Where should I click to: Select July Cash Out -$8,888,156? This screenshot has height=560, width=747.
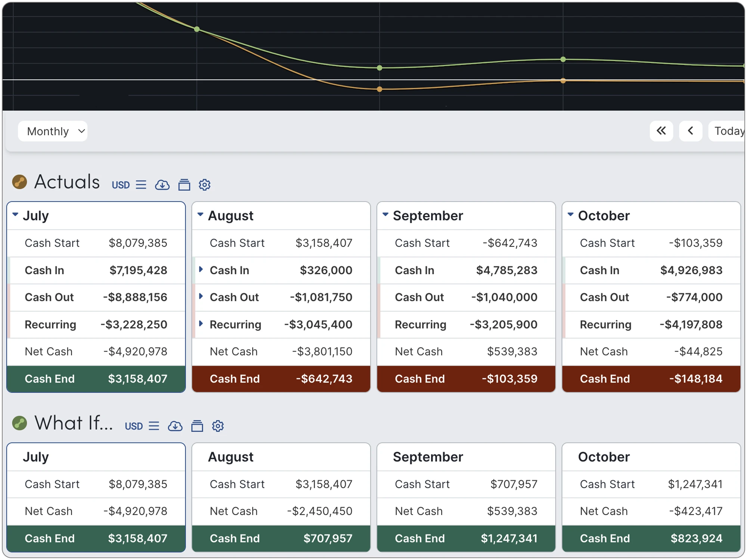(x=135, y=298)
